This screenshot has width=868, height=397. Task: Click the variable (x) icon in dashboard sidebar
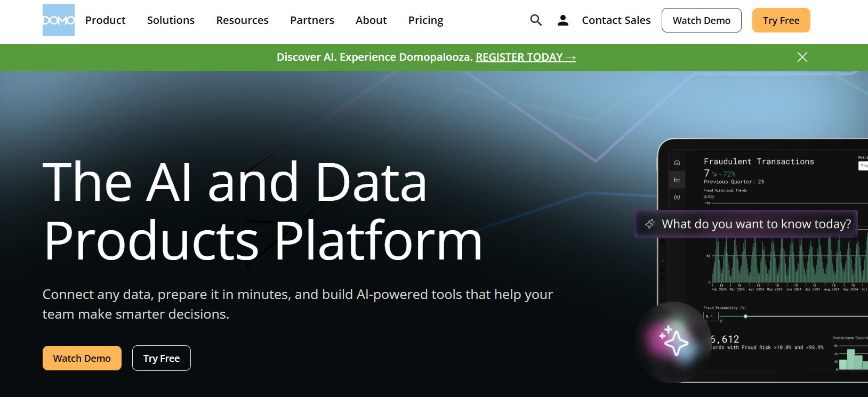pos(677,197)
